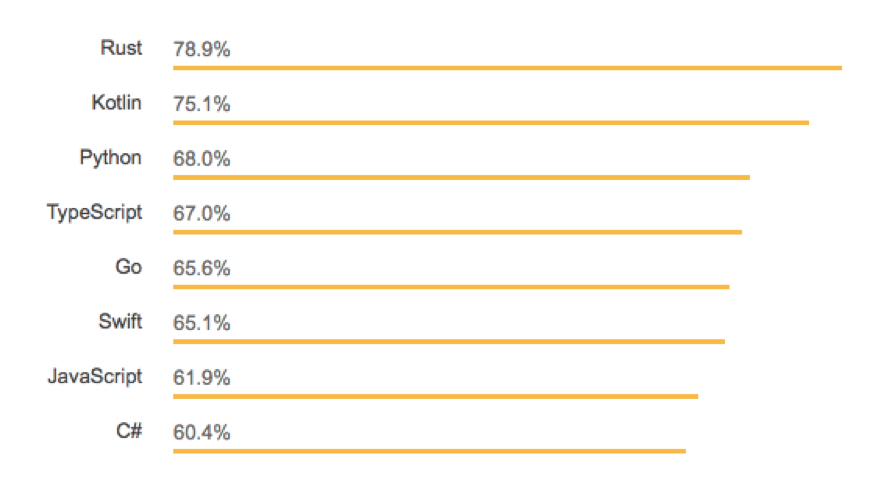Select the Swift label
892x477 pixels.
pyautogui.click(x=120, y=322)
